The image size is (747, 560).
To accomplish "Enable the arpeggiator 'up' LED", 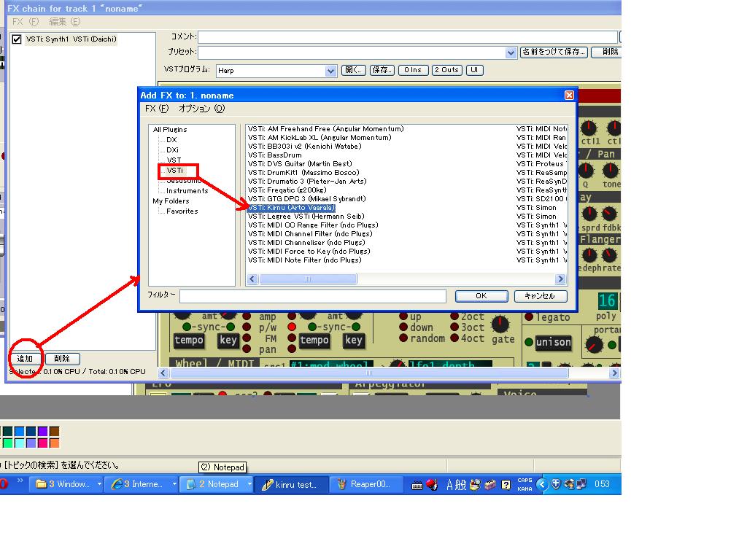I will click(x=403, y=316).
